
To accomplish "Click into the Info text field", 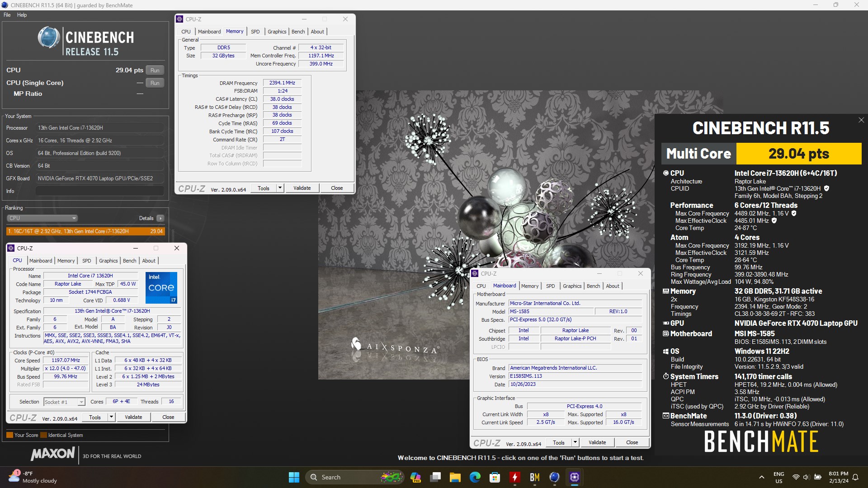I will point(99,191).
